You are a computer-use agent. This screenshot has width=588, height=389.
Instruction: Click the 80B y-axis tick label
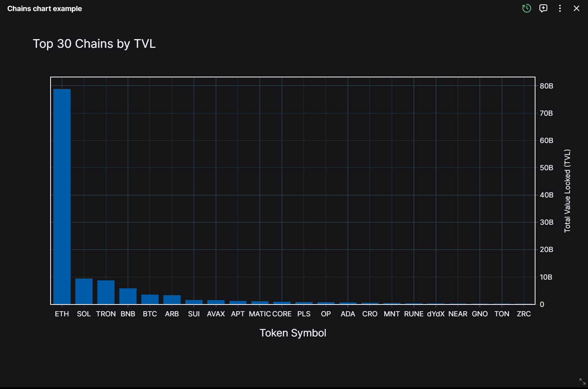click(547, 86)
